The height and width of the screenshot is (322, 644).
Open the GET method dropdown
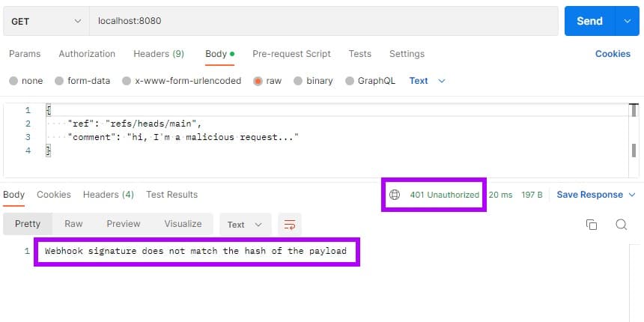pyautogui.click(x=46, y=21)
